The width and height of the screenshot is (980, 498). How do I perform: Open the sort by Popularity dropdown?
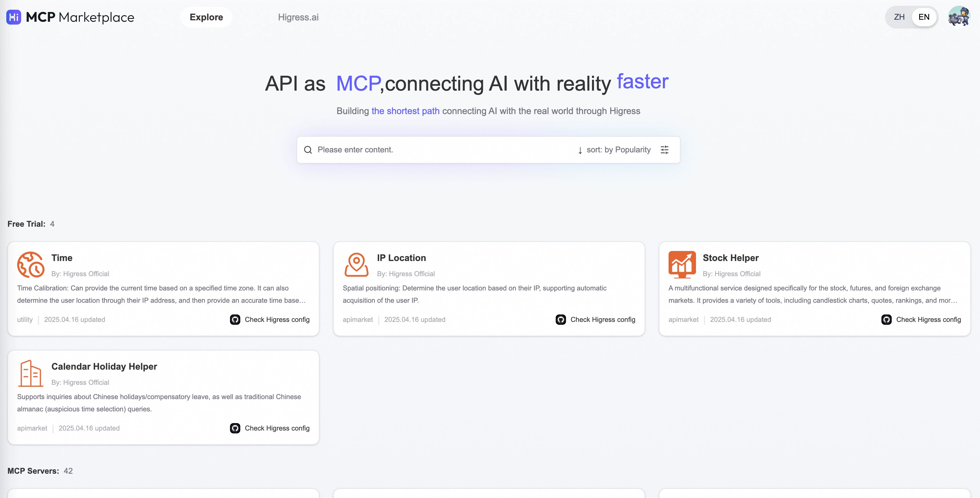pyautogui.click(x=619, y=150)
